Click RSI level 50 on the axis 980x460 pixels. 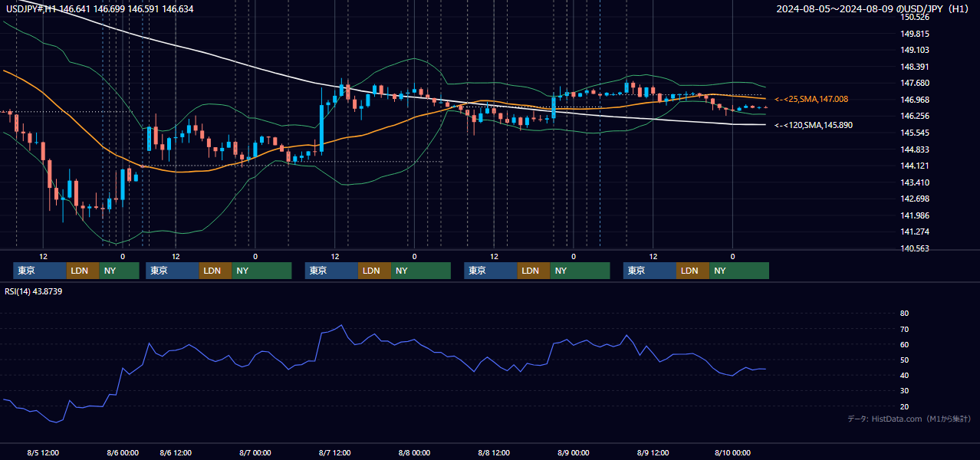coord(904,360)
